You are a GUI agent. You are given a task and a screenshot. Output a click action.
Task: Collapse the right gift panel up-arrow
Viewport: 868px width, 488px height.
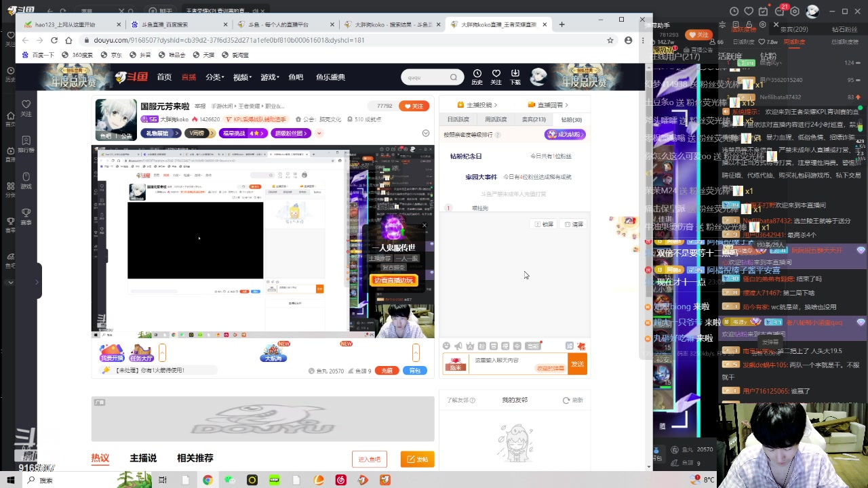click(416, 352)
